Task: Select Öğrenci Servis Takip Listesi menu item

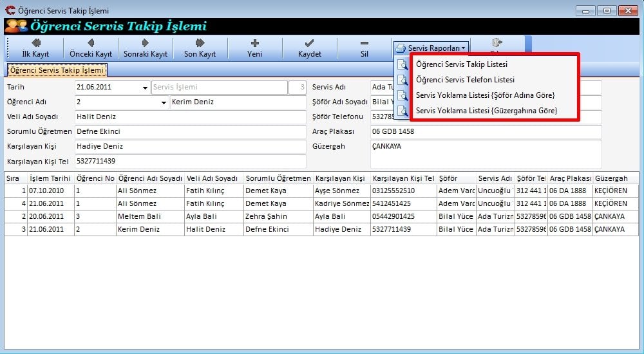Action: 462,65
